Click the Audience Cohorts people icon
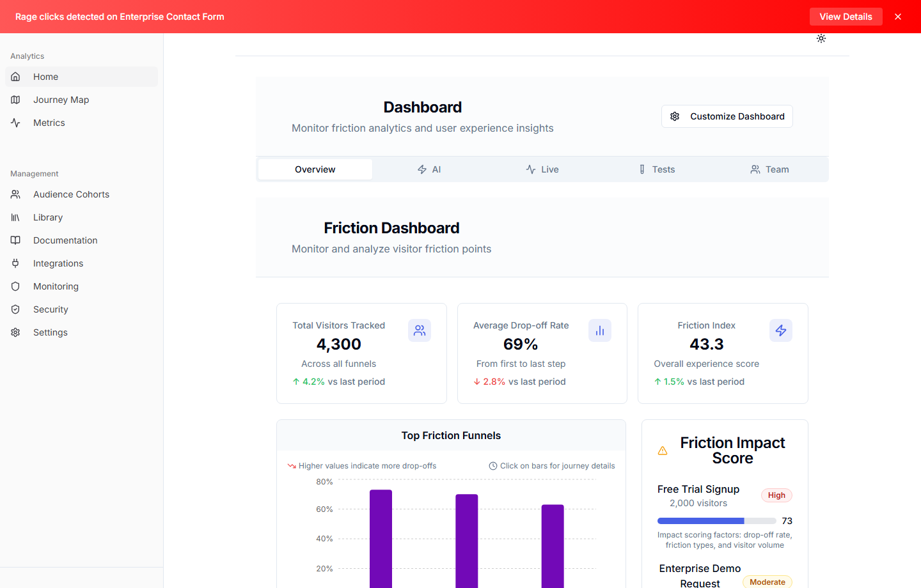This screenshot has height=588, width=921. pos(15,194)
